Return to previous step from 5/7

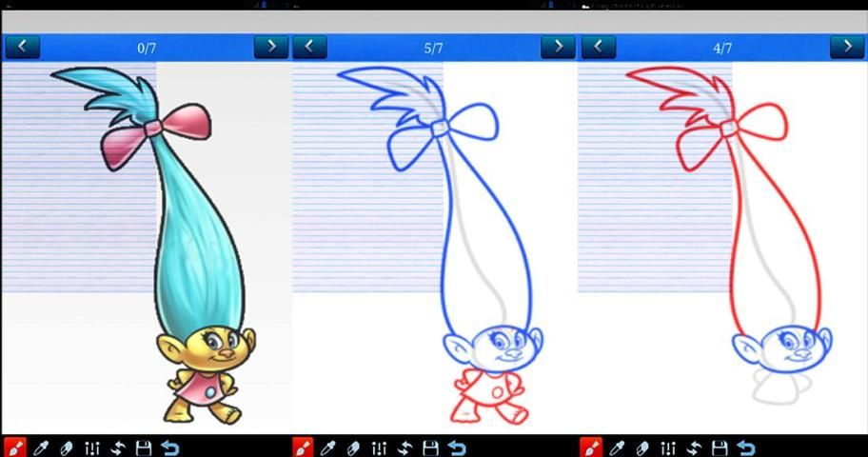(309, 47)
